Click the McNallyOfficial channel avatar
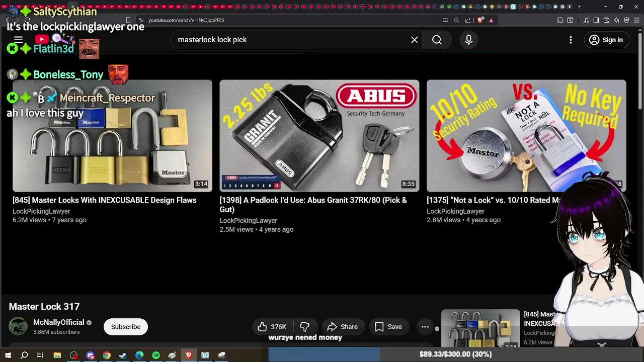 [18, 326]
